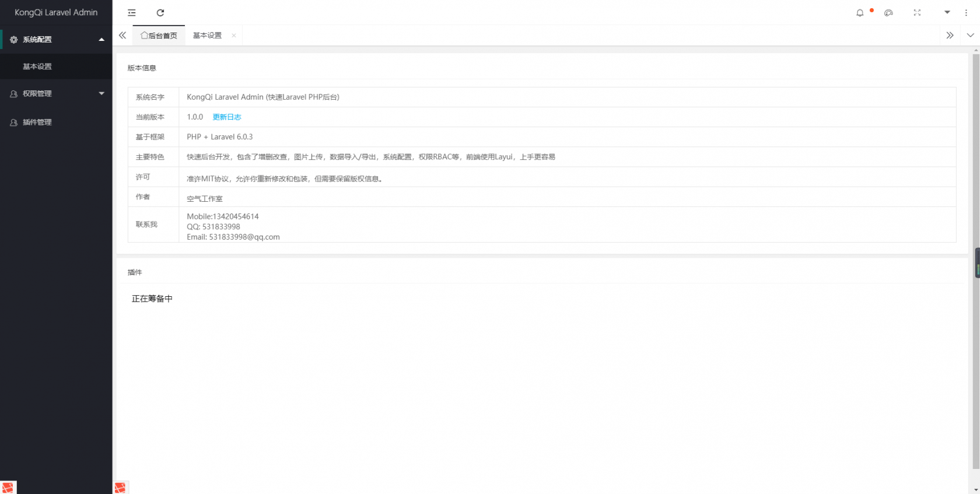Image resolution: width=980 pixels, height=494 pixels.
Task: Open the theme palette icon
Action: [x=888, y=13]
